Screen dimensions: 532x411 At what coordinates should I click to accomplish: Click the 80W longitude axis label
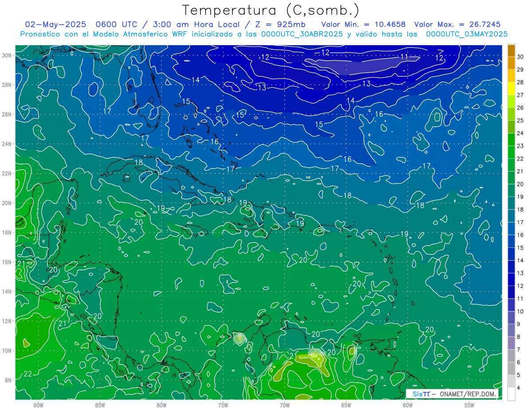(x=161, y=405)
